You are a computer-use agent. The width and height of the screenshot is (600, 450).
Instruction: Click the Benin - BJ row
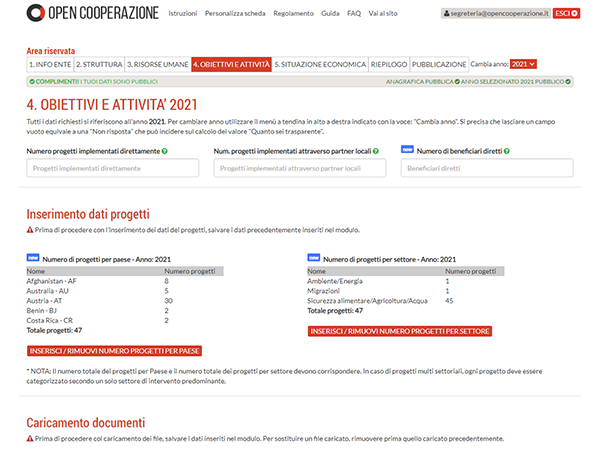click(125, 311)
